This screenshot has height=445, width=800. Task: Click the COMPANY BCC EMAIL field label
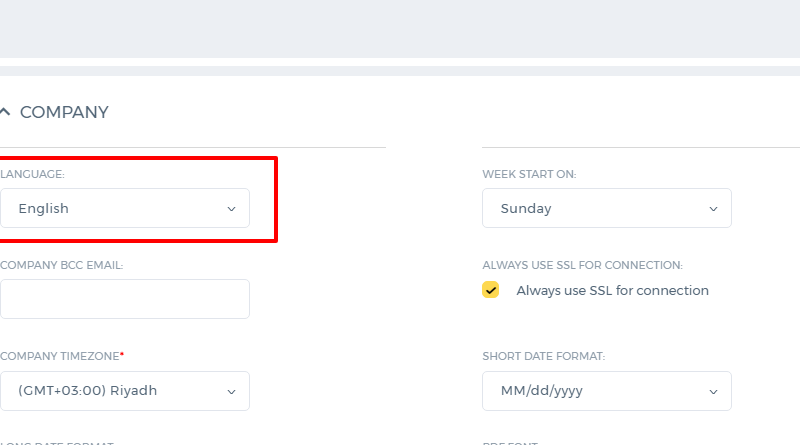[x=61, y=265]
